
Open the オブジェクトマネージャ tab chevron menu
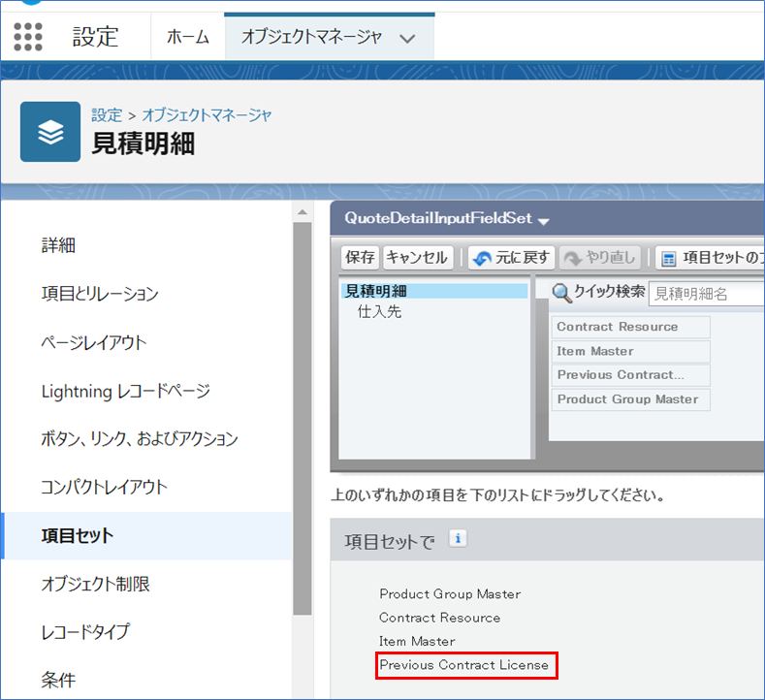[407, 38]
